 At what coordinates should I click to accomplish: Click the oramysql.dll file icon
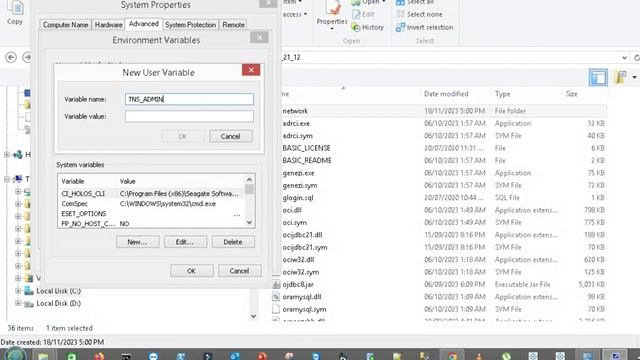click(x=276, y=297)
